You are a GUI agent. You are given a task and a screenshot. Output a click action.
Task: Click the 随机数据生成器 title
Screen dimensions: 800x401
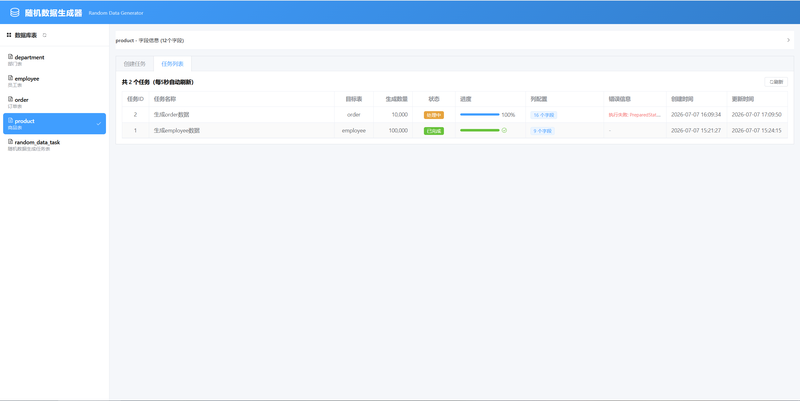[53, 13]
